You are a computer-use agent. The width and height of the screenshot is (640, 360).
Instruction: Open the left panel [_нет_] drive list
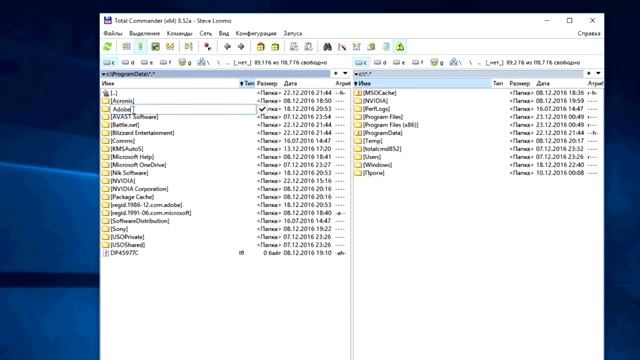coord(242,62)
